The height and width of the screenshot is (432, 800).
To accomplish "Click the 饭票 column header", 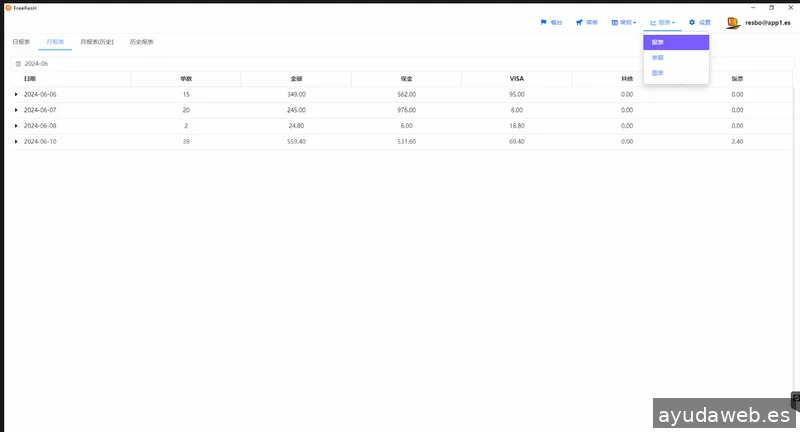I will 737,79.
